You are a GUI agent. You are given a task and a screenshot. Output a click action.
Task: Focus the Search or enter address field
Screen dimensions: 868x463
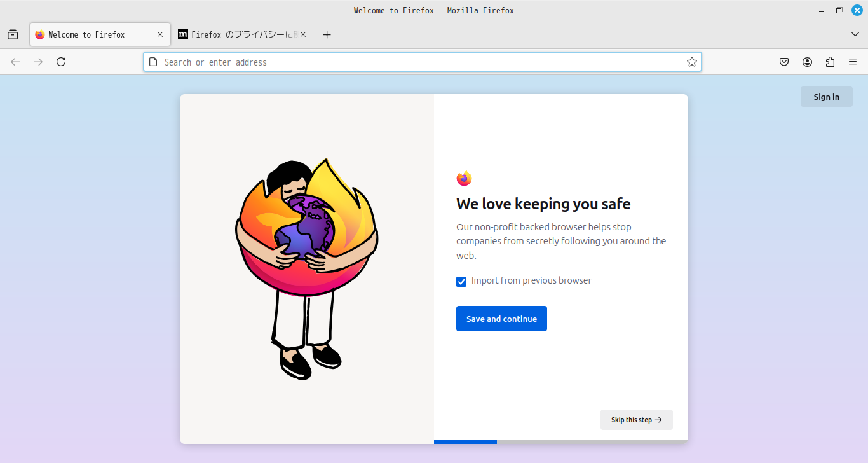pos(419,62)
